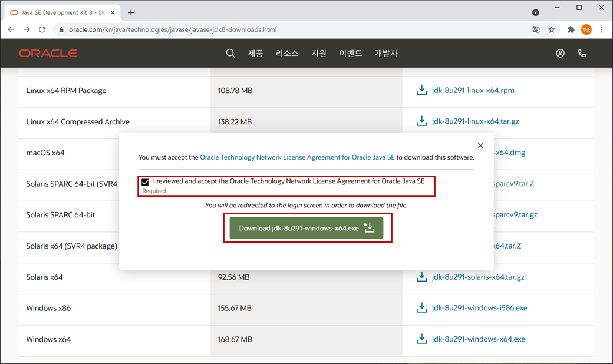Click the browser forward arrow

click(x=27, y=29)
